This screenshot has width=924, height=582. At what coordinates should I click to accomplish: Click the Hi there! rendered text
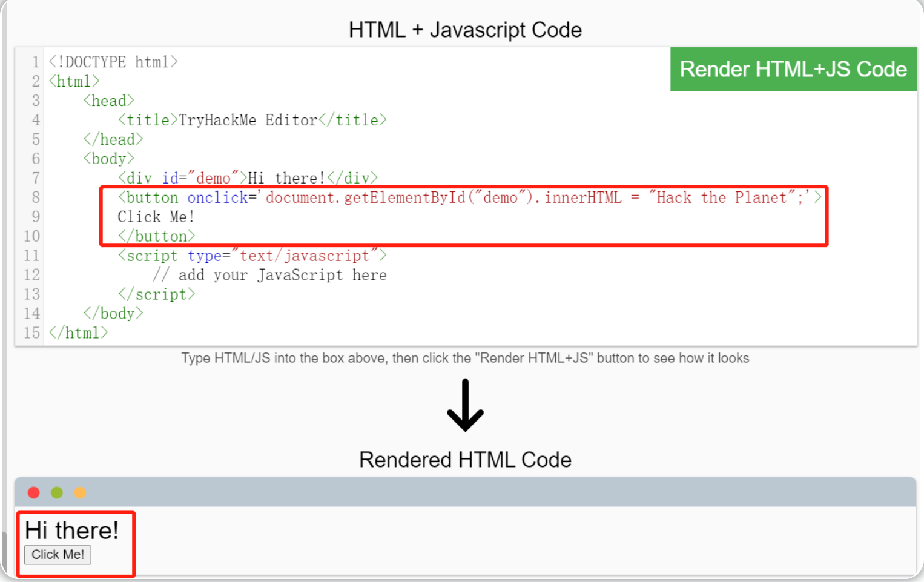pyautogui.click(x=72, y=530)
